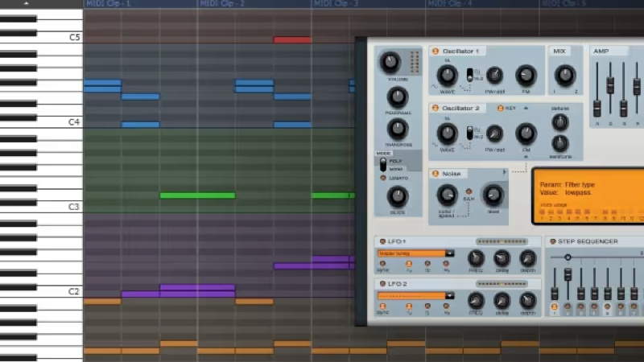Viewport: 644px width, 362px height.
Task: Click AMP attack (A) slider handle
Action: (597, 108)
